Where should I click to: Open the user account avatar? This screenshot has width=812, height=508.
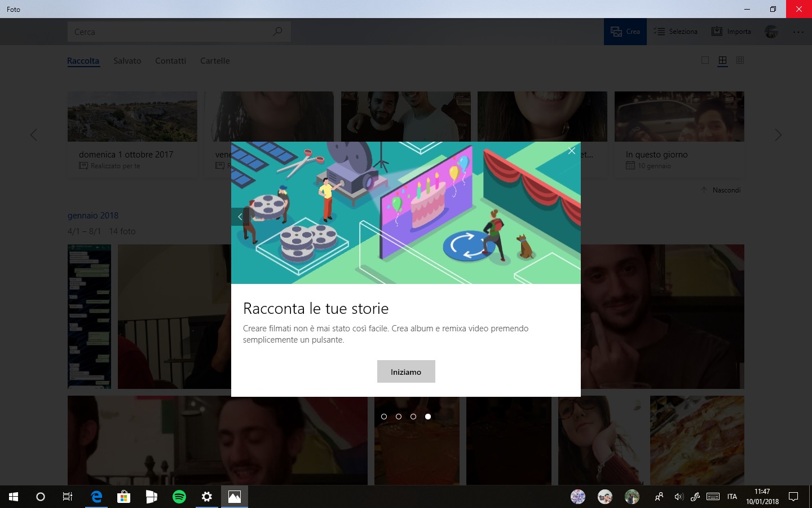tap(771, 32)
